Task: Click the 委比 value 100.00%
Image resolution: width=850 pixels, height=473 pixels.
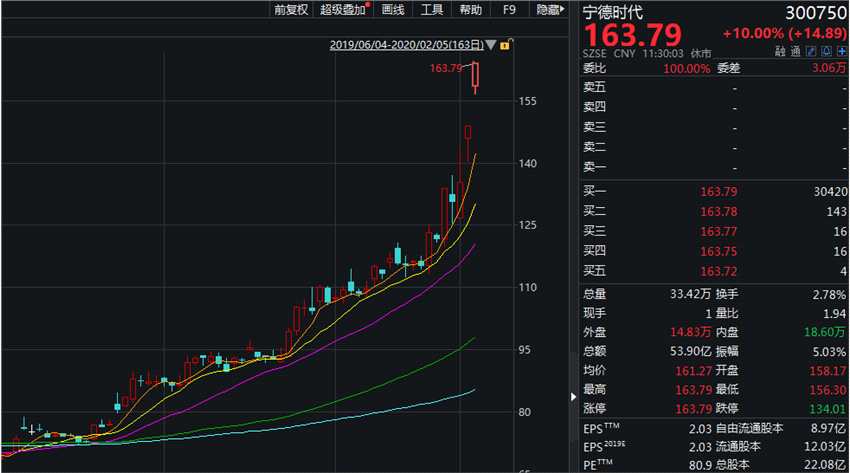Action: pyautogui.click(x=686, y=69)
